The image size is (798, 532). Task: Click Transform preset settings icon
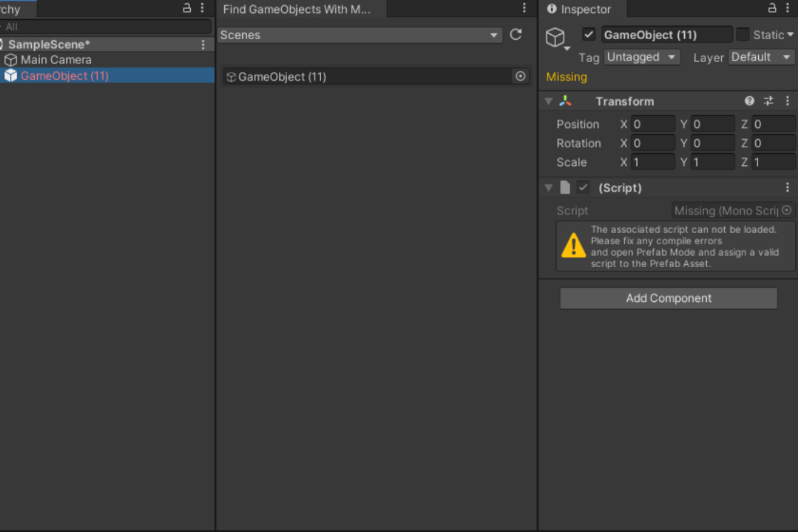coord(768,101)
